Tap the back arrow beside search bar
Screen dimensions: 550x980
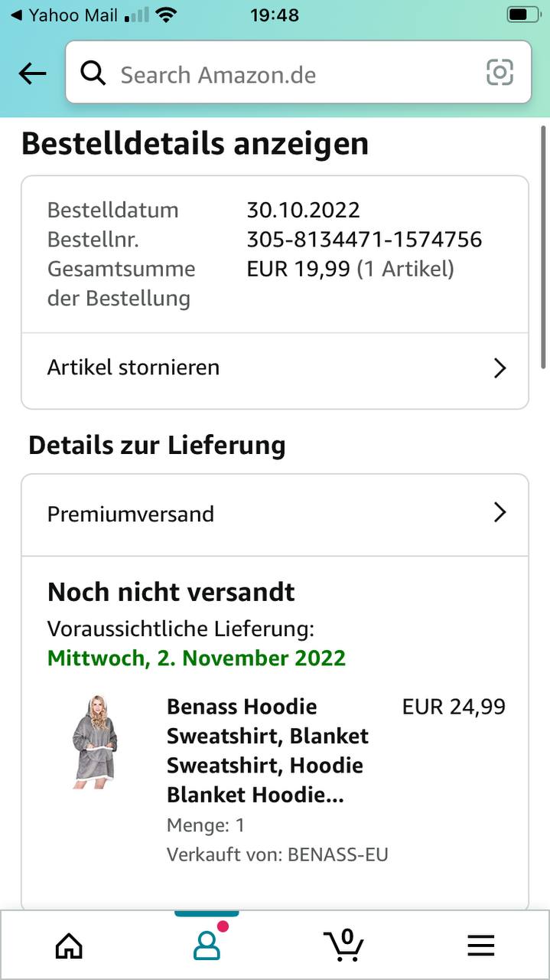(x=32, y=73)
